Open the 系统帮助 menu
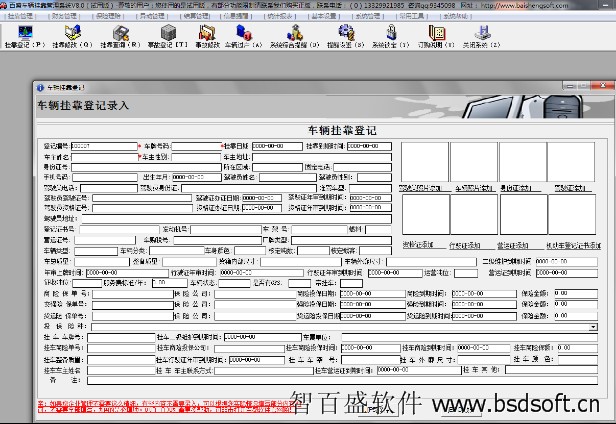 (x=456, y=16)
